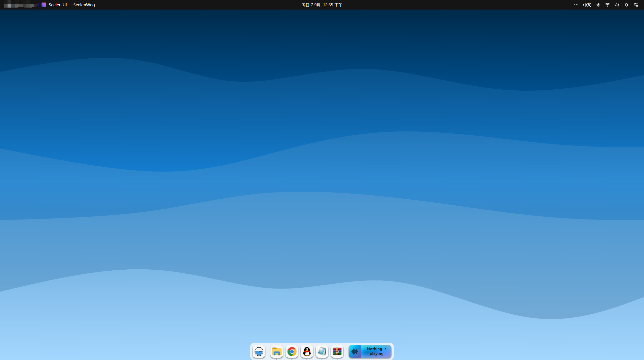Click the Nothing is playing widget
This screenshot has height=360, width=644.
376,351
